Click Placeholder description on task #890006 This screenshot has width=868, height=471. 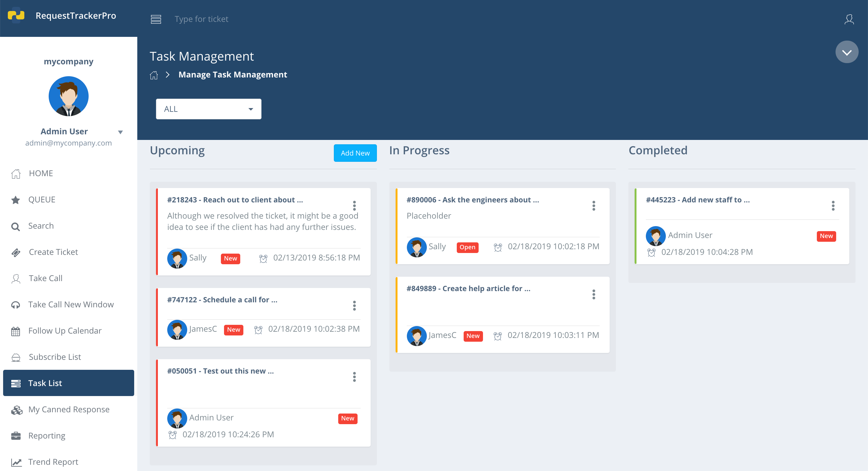click(x=429, y=216)
